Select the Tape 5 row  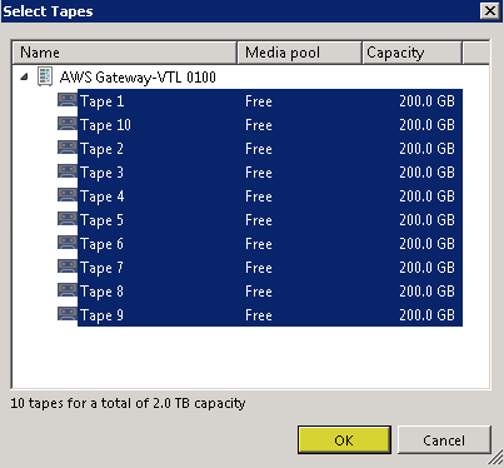point(270,220)
